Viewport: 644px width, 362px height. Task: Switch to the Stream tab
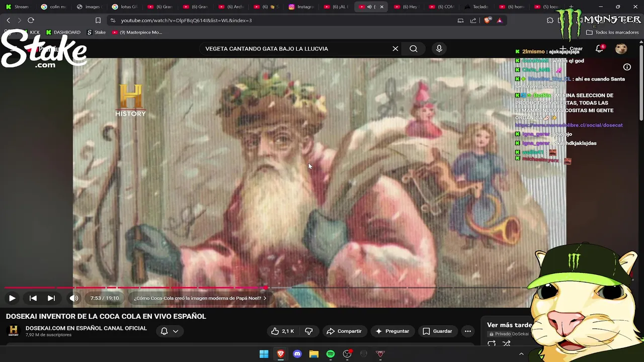pos(18,7)
